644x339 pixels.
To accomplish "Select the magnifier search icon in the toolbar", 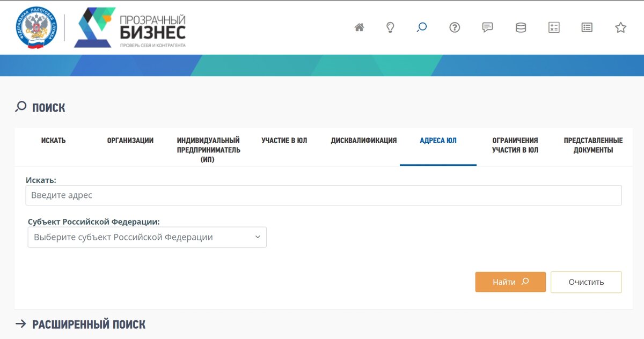I will click(x=421, y=27).
